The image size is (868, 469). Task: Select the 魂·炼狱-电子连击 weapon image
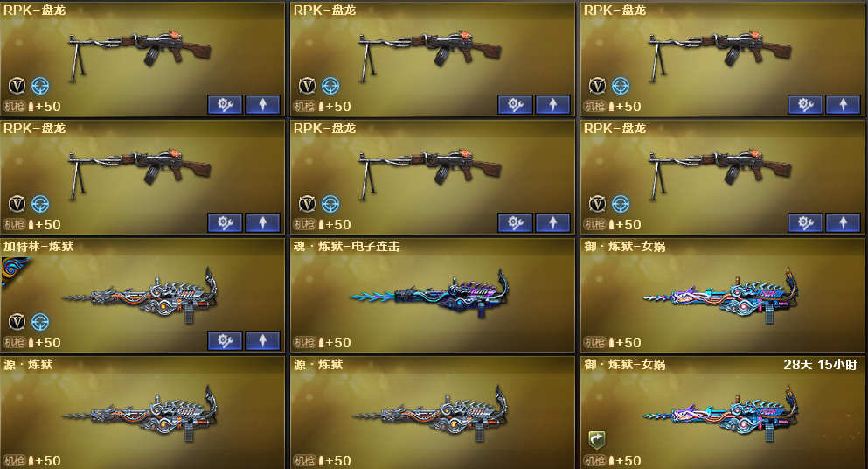429,293
